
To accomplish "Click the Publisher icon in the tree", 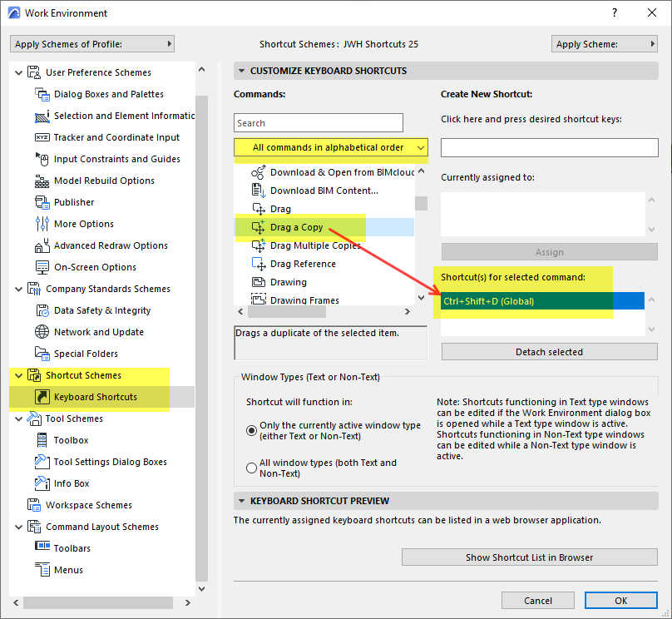I will tap(42, 202).
